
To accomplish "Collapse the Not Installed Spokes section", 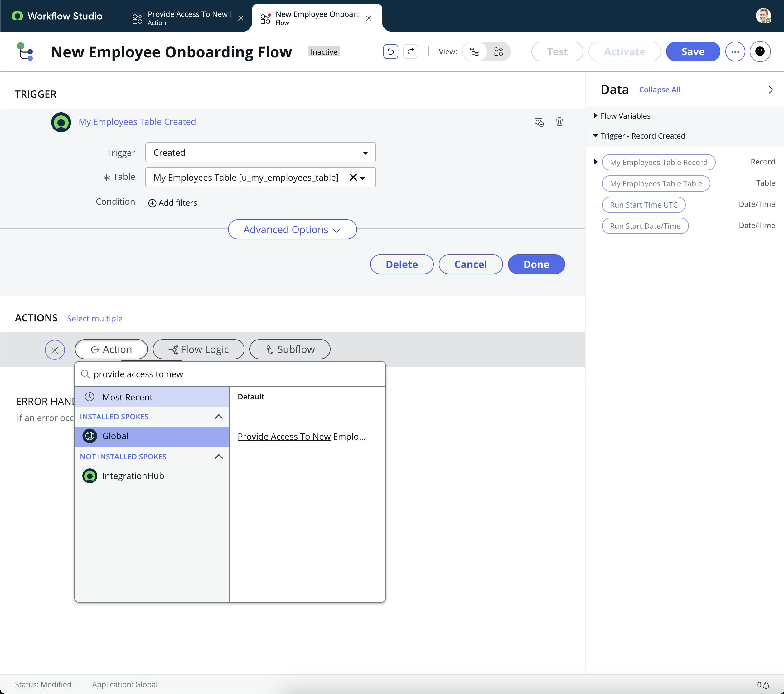I will click(x=219, y=457).
